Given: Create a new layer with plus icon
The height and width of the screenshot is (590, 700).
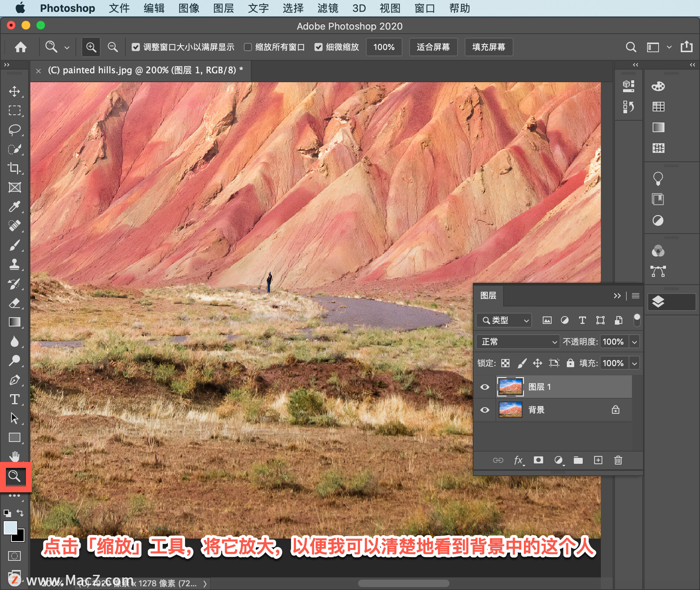Looking at the screenshot, I should click(598, 460).
